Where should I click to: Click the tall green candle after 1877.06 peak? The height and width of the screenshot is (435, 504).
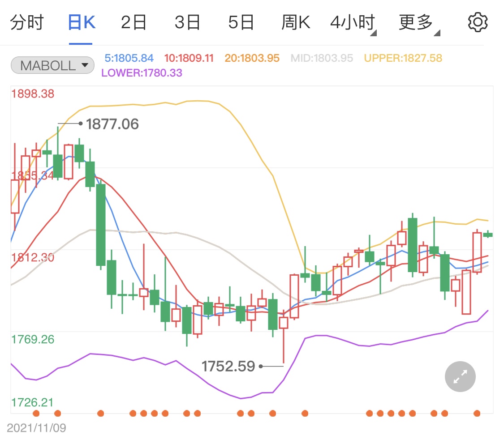[x=101, y=225]
